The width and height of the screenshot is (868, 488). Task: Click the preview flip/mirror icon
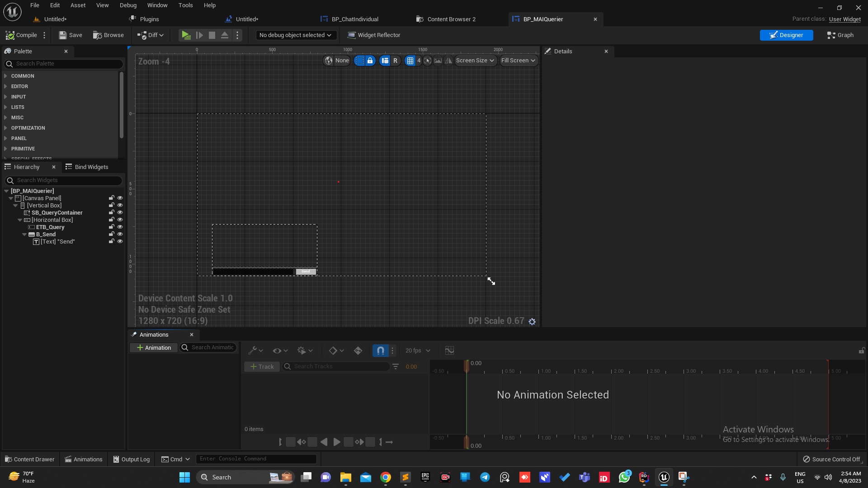tap(448, 61)
